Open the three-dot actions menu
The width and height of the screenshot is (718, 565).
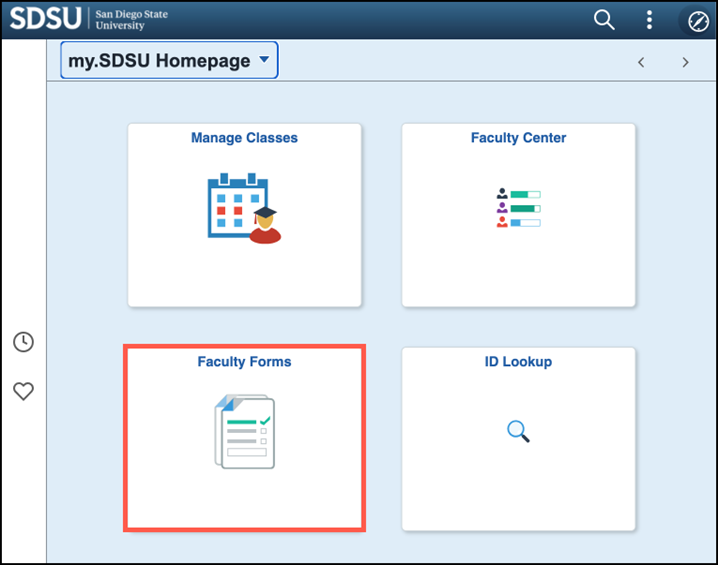(649, 20)
